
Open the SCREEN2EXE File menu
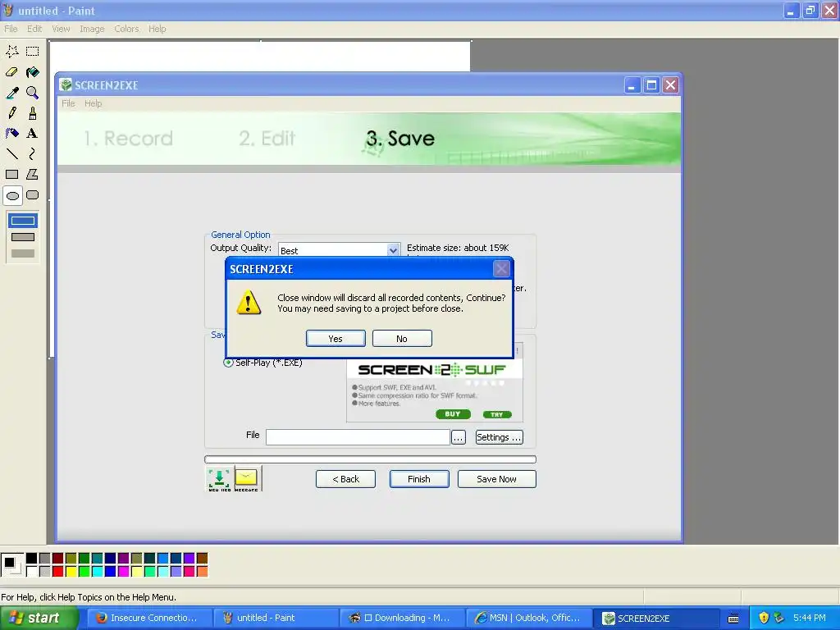pos(68,103)
